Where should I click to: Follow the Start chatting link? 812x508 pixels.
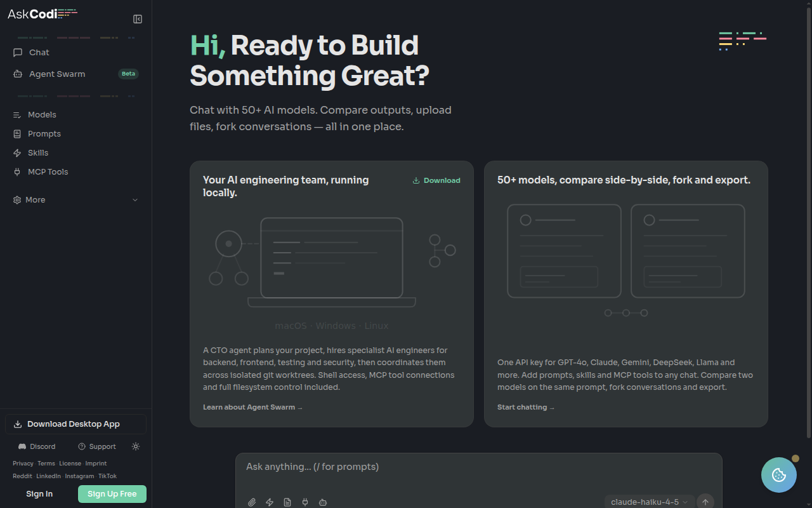(x=526, y=407)
